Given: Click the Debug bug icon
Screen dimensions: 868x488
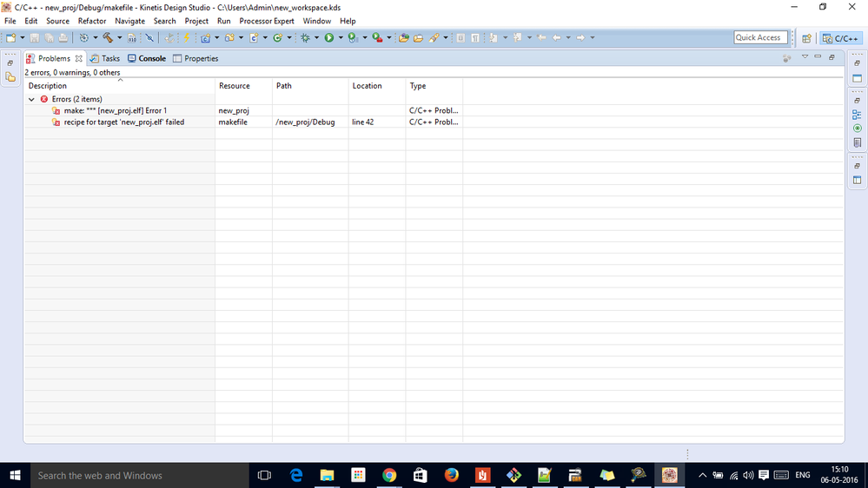Looking at the screenshot, I should point(305,37).
